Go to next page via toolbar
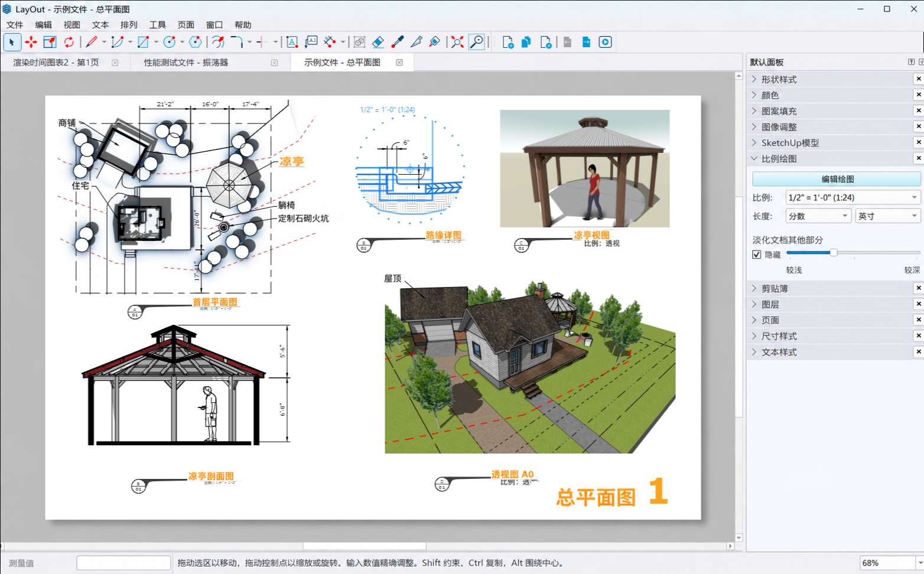This screenshot has width=924, height=574. point(586,42)
